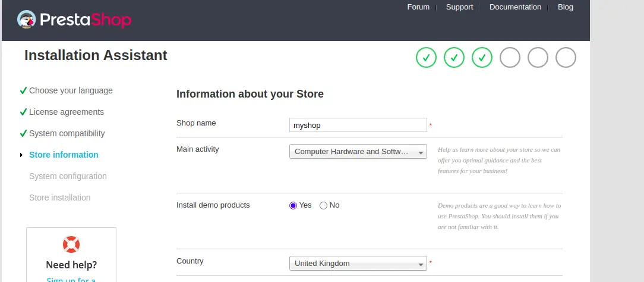Click the third completed step circle

pyautogui.click(x=482, y=58)
